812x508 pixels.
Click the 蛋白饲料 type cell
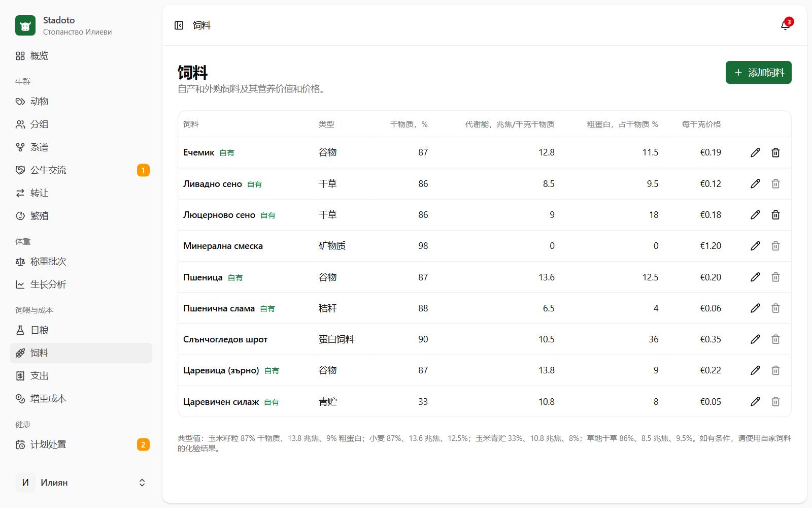pyautogui.click(x=336, y=339)
